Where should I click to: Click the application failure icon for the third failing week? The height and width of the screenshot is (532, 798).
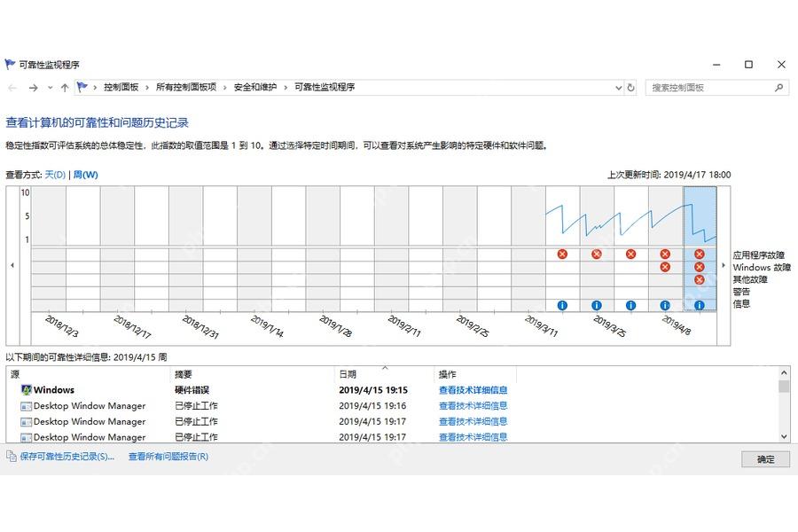click(x=631, y=254)
